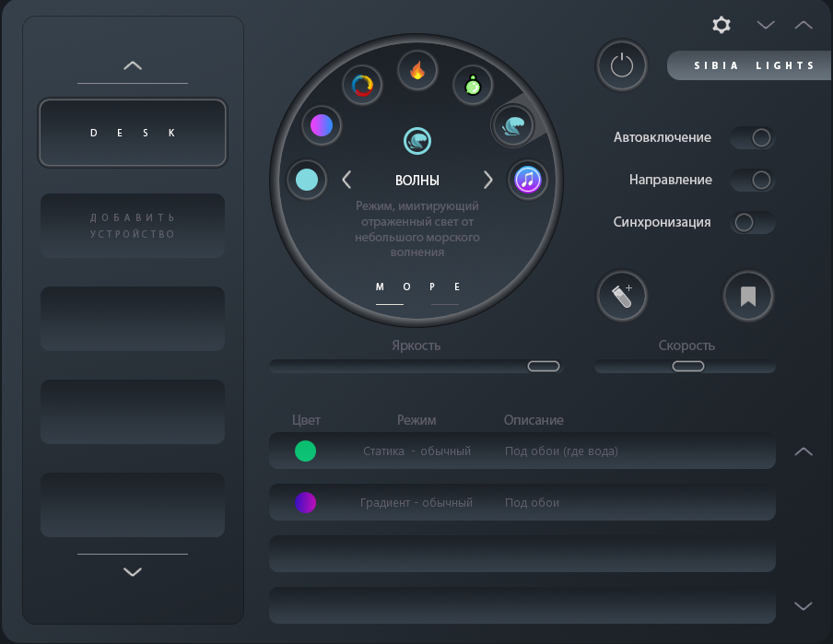Move presets list down with chevron
Viewport: 833px width, 644px height.
(x=804, y=605)
